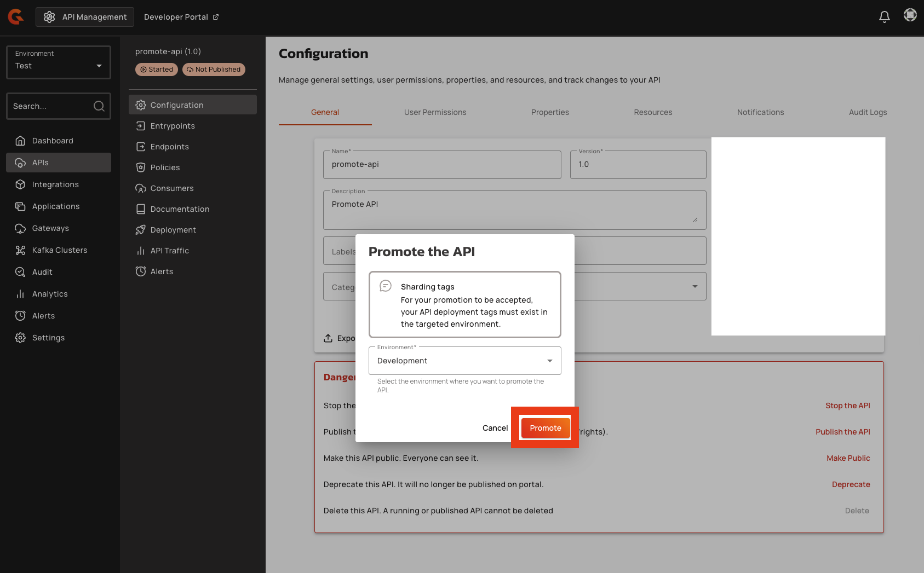924x573 pixels.
Task: Cancel the Promote the API dialog
Action: click(495, 428)
